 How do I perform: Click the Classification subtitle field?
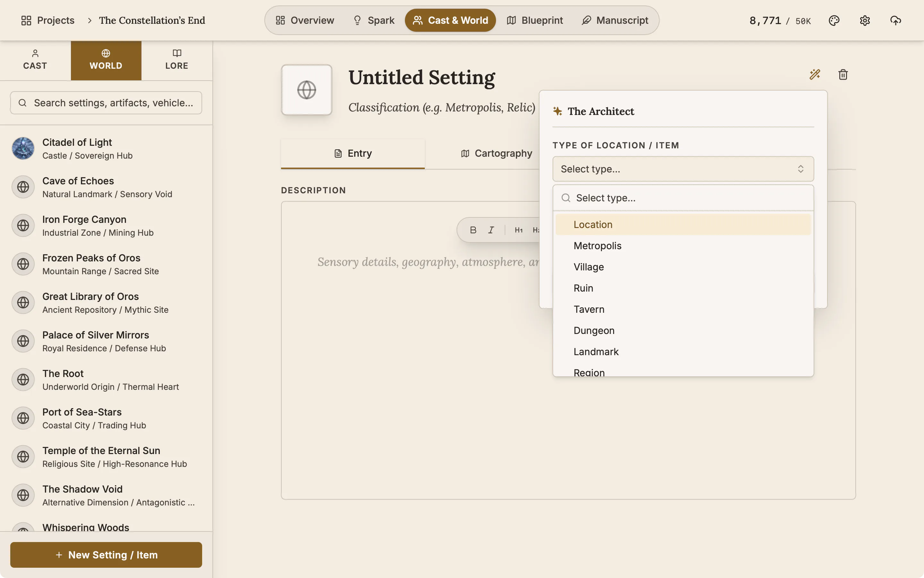pyautogui.click(x=442, y=108)
